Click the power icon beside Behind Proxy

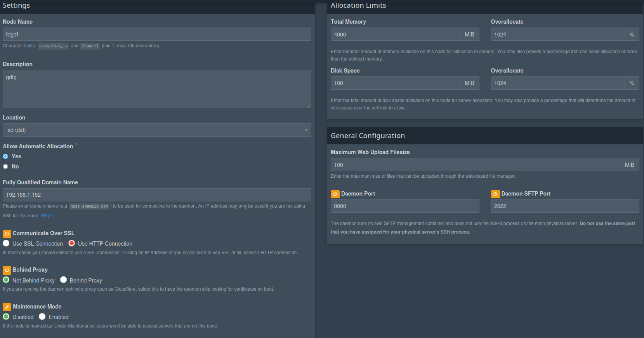point(7,270)
